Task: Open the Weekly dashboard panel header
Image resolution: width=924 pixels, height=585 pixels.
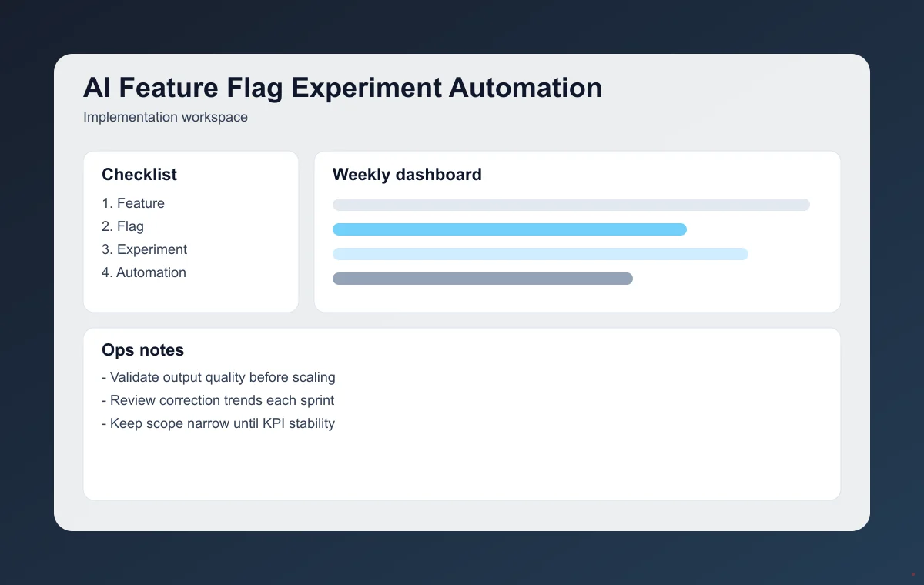Action: (x=407, y=175)
